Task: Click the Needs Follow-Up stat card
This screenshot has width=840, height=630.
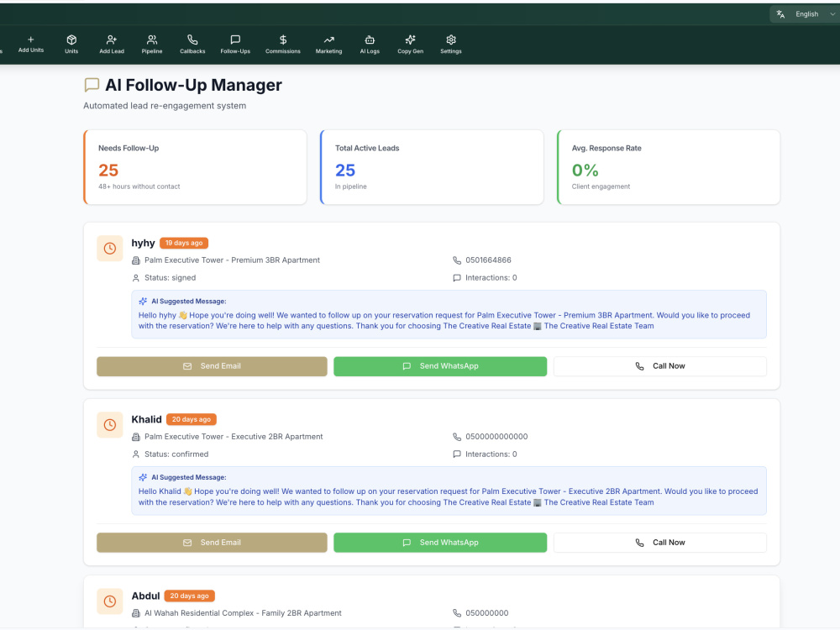Action: click(x=196, y=167)
